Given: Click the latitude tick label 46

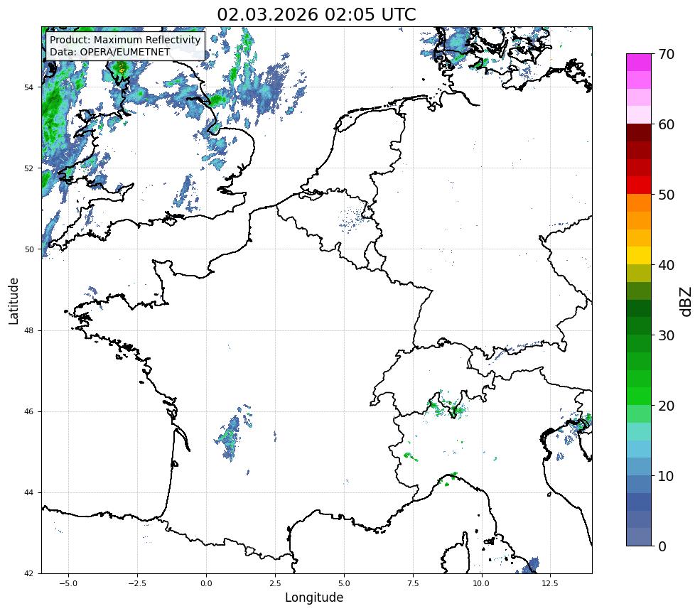Looking at the screenshot, I should tap(28, 411).
